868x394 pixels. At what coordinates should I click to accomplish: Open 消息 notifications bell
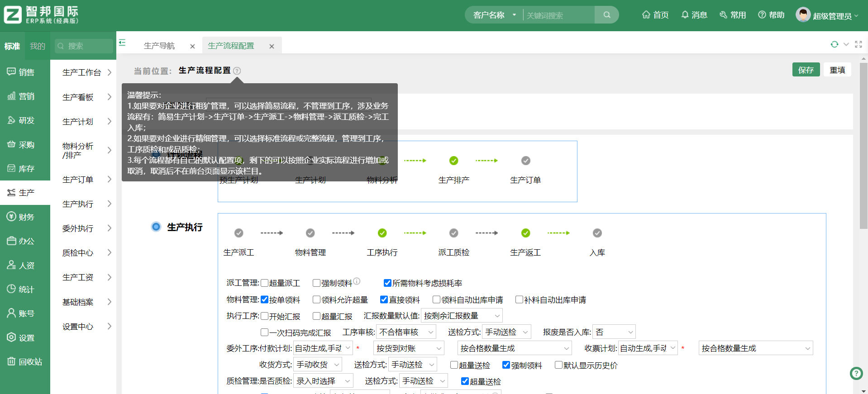click(x=694, y=15)
